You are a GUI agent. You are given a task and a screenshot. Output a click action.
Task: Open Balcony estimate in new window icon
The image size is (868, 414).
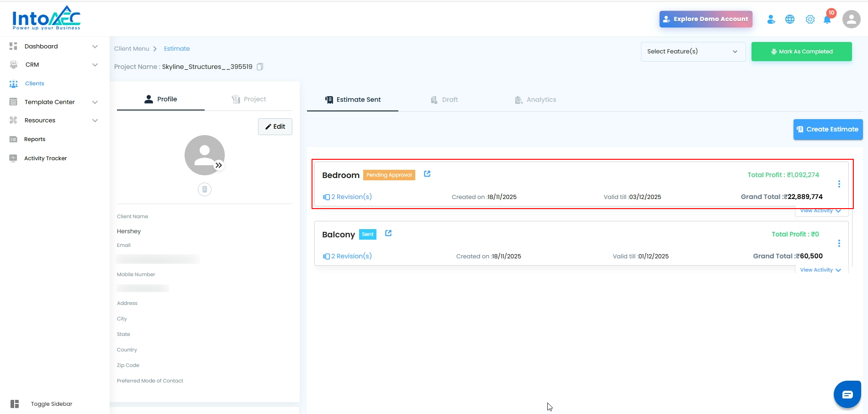(x=388, y=233)
